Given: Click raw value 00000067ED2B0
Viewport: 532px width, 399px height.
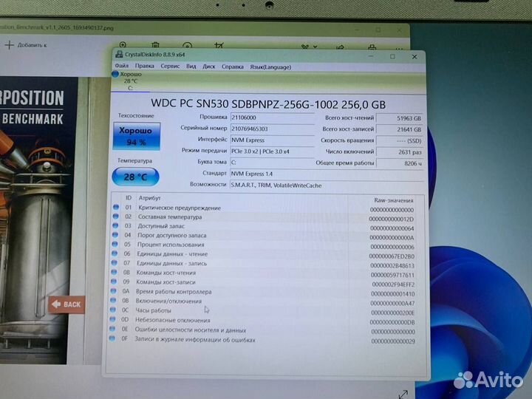Looking at the screenshot, I should point(392,256).
